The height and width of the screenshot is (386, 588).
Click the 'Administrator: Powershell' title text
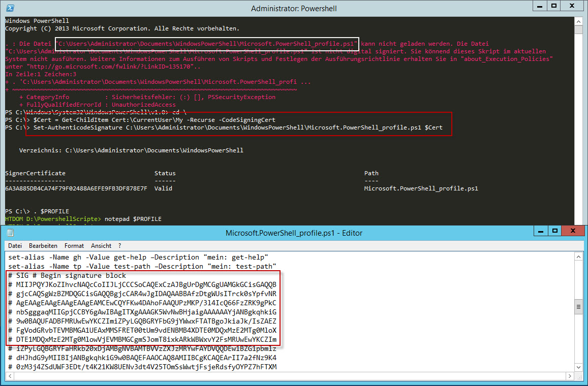(x=294, y=8)
